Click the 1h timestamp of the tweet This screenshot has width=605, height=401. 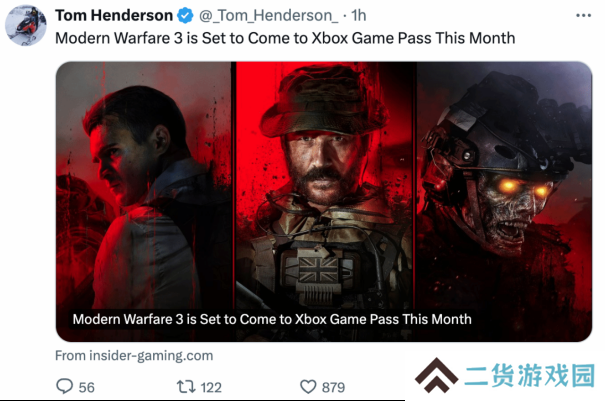(358, 15)
